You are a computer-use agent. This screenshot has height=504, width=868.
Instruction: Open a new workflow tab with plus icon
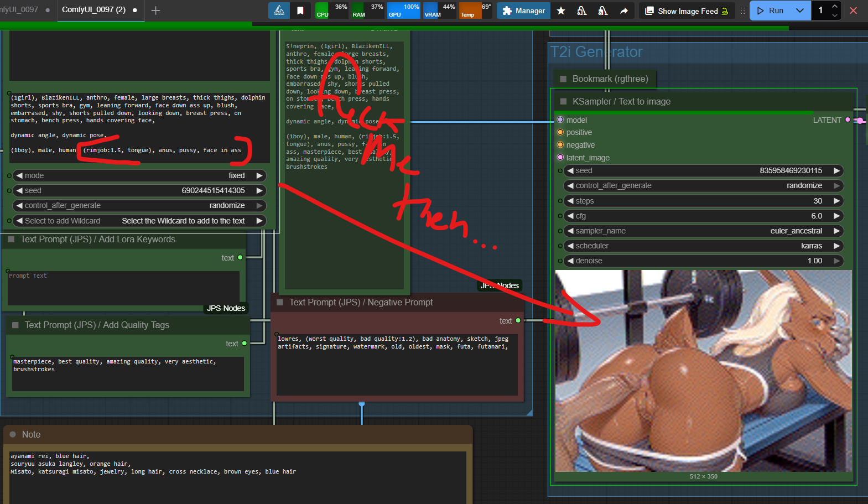155,11
